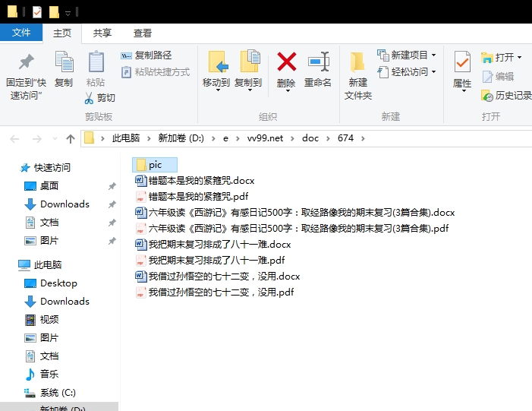Image resolution: width=532 pixels, height=411 pixels.
Task: Click the Paste clipboard icon
Action: point(96,62)
